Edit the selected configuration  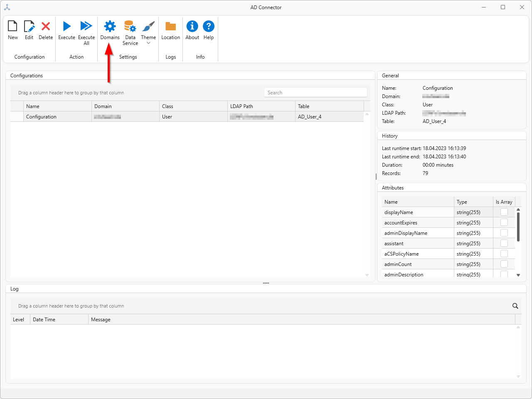tap(29, 30)
